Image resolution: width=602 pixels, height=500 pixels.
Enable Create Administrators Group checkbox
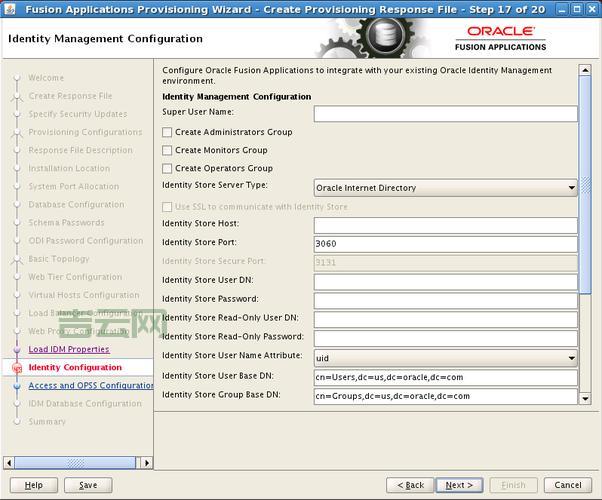click(x=168, y=132)
